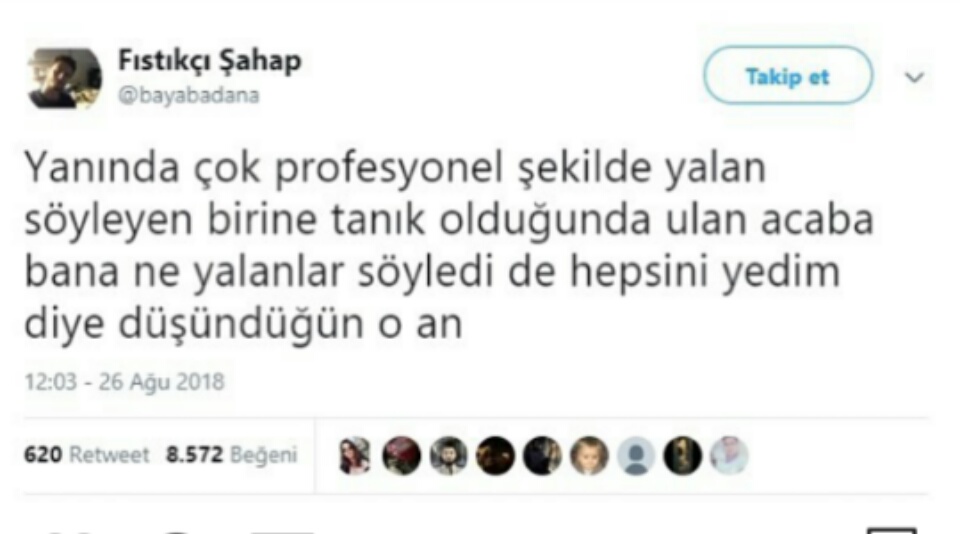The height and width of the screenshot is (534, 960).
Task: Open the @bayabadana handle link
Action: (x=189, y=96)
